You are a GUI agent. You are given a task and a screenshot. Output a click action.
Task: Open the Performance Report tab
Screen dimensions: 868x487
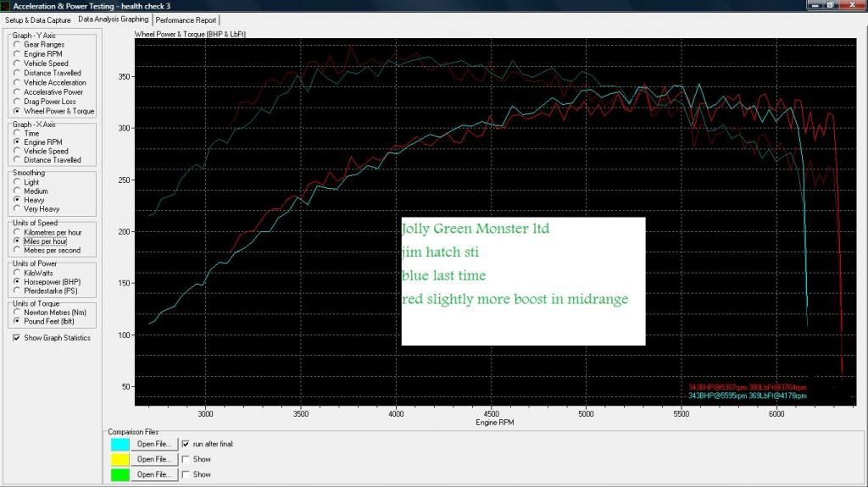(x=186, y=19)
